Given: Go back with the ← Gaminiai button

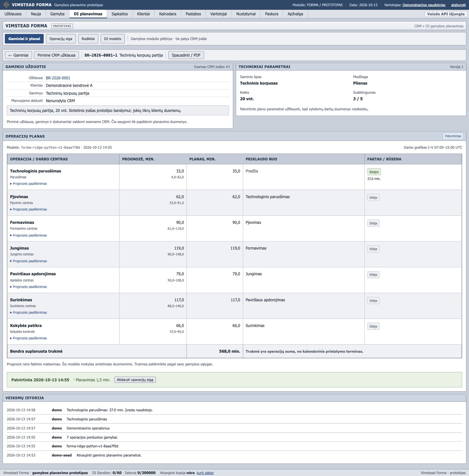Looking at the screenshot, I should 19,55.
